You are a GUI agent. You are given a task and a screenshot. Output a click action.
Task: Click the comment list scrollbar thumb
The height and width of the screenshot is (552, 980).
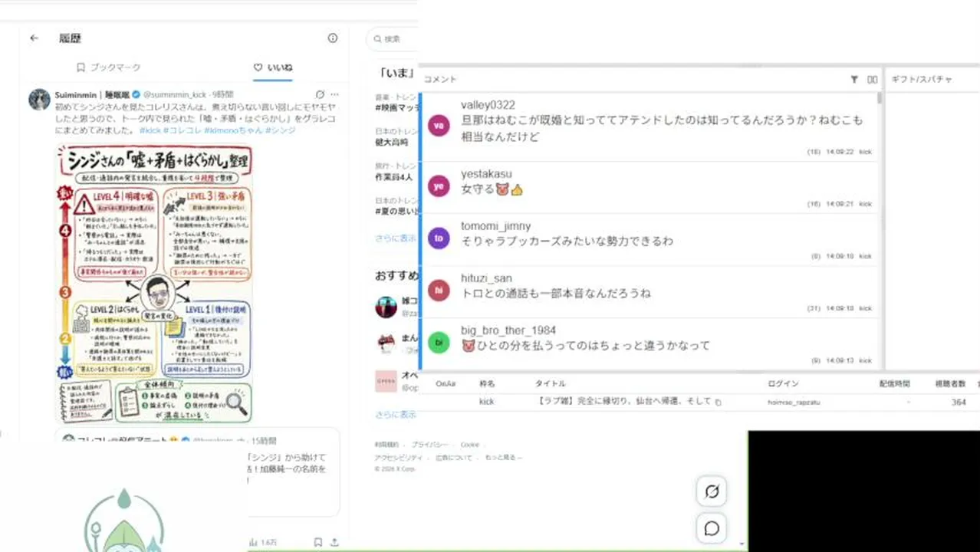880,98
